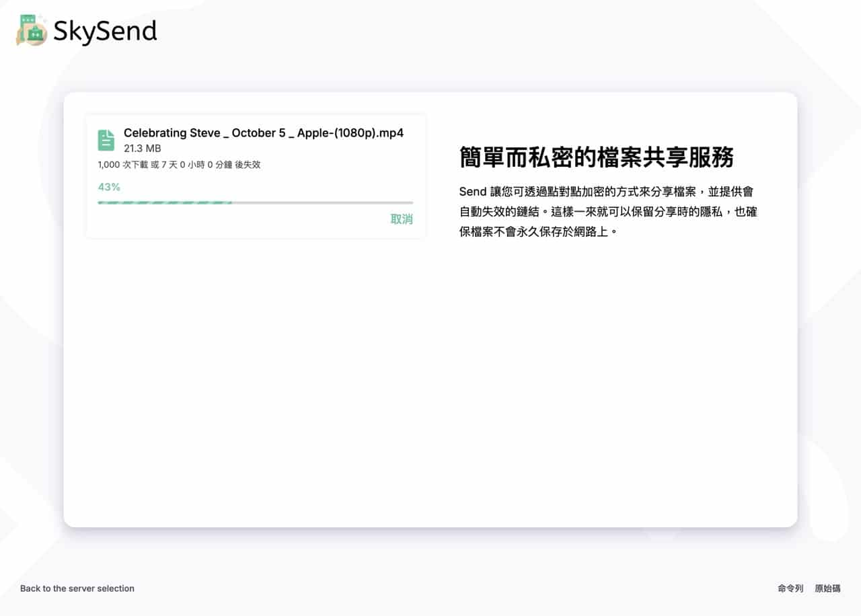Go back to the server selection
This screenshot has height=616, width=861.
77,588
